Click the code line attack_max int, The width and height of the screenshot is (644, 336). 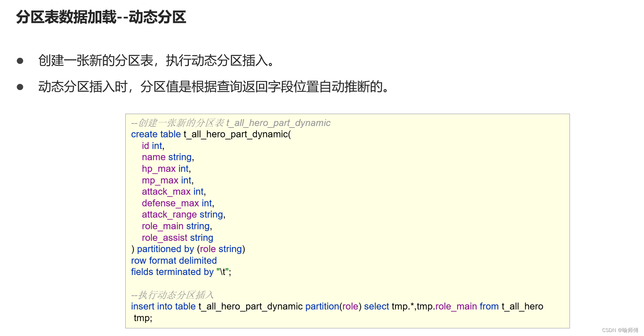[174, 192]
